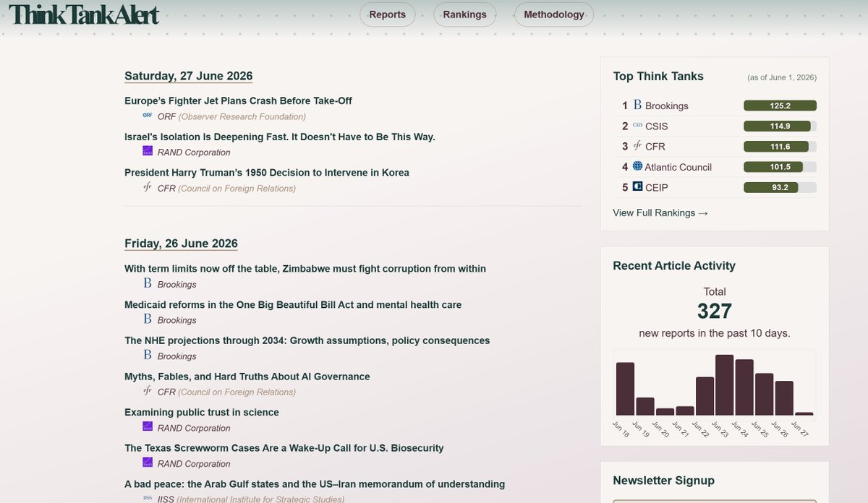868x503 pixels.
Task: Open the Texas Screwworm Cases biosecurity article
Action: (x=284, y=448)
